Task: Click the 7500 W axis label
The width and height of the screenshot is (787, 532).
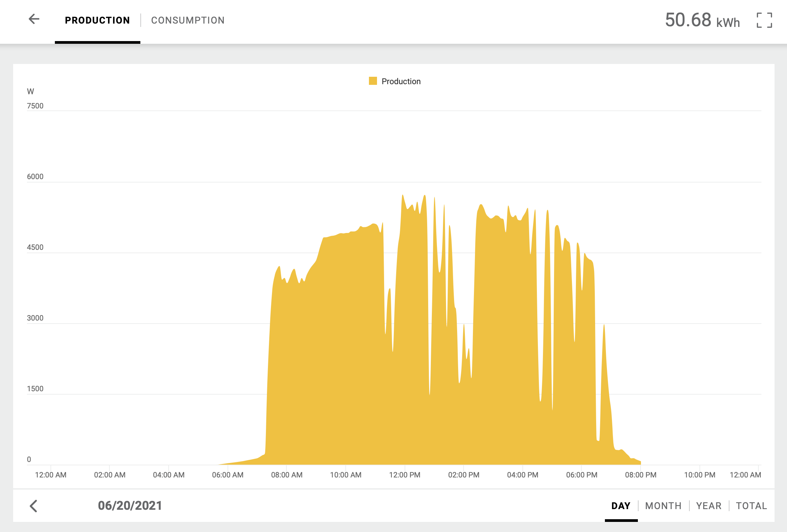Action: pyautogui.click(x=35, y=106)
